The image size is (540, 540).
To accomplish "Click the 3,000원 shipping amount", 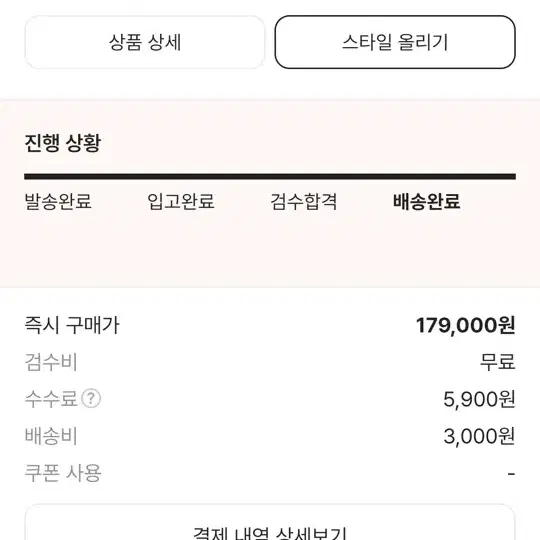I will point(479,436).
